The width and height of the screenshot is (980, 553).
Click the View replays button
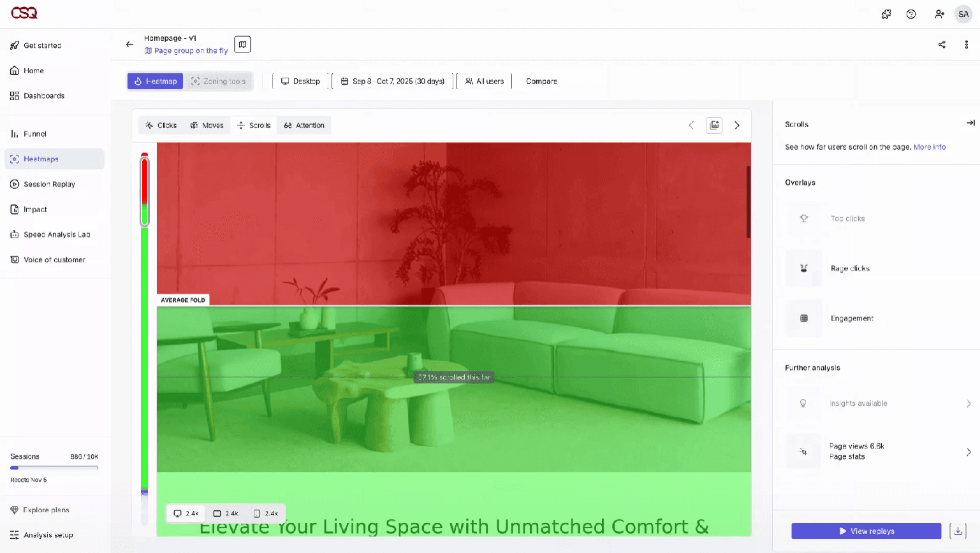[867, 531]
